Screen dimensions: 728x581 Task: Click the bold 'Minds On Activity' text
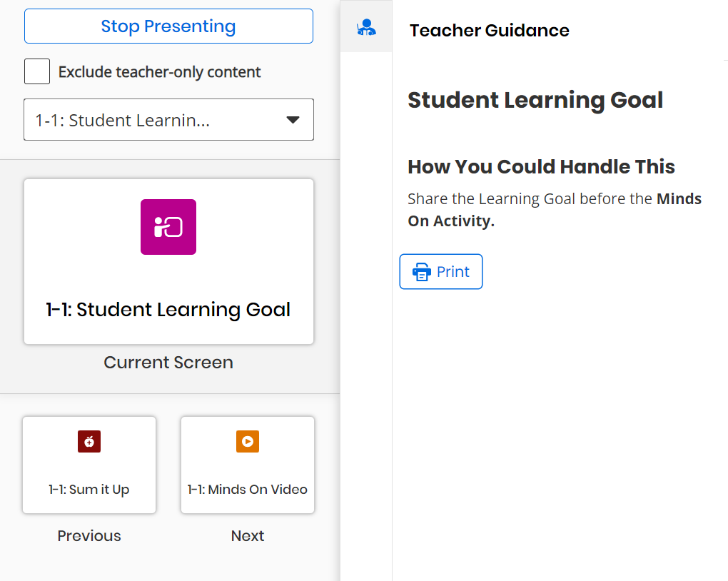[x=451, y=221]
